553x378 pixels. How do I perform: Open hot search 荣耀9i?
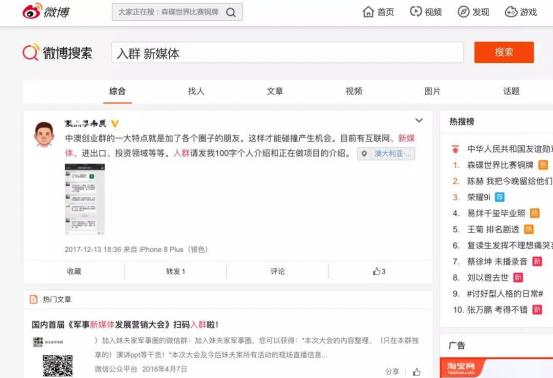479,197
